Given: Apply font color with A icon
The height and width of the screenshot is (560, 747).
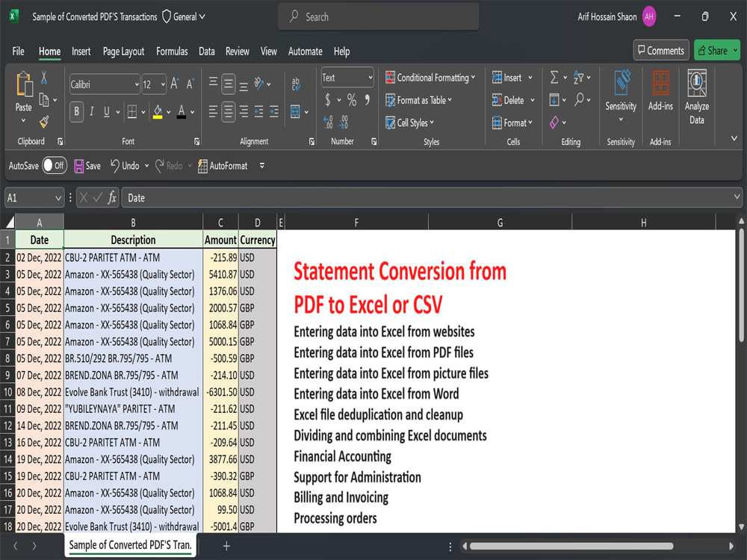Looking at the screenshot, I should tap(182, 112).
